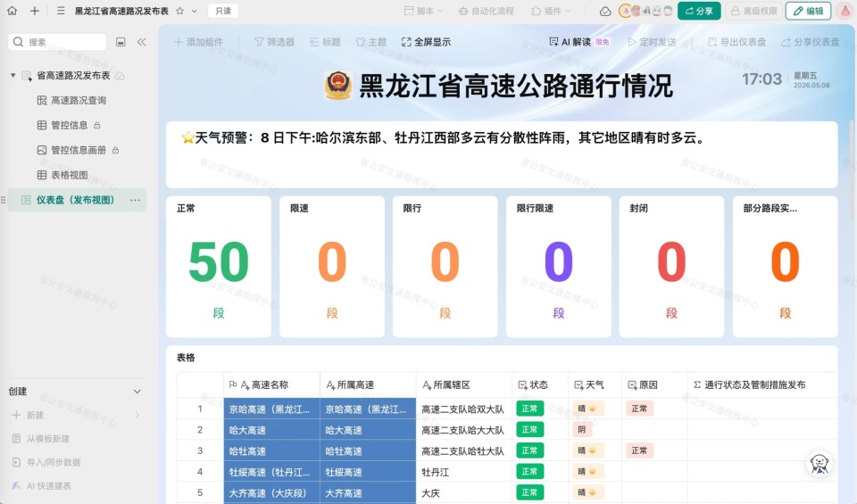
Task: Toggle the sidebar view layout icon
Action: (121, 42)
